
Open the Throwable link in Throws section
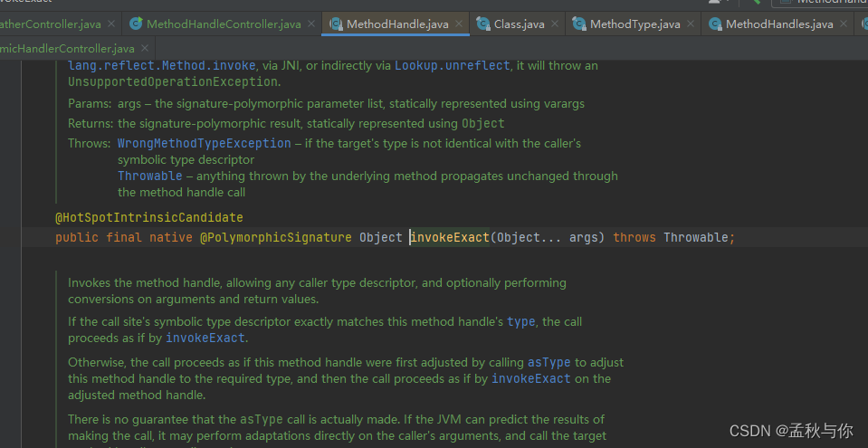coord(150,176)
